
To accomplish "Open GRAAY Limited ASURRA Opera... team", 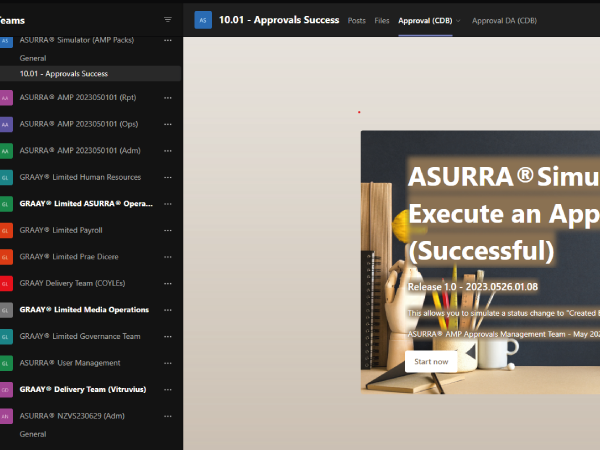I will [86, 204].
